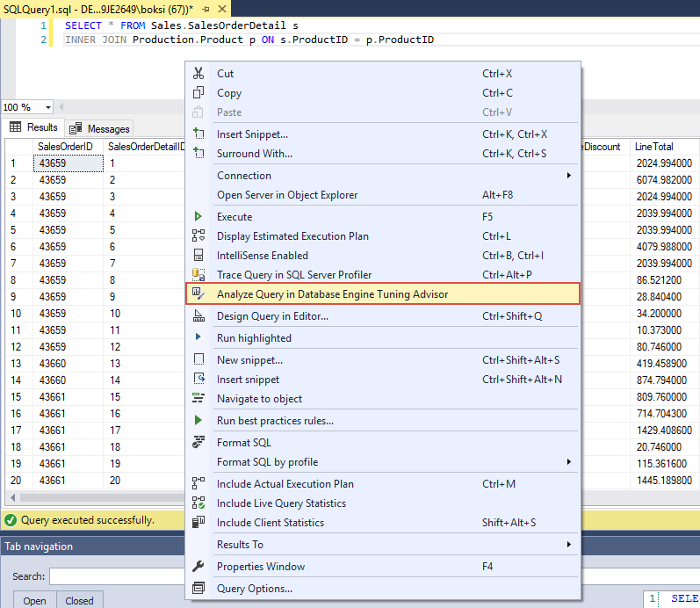The image size is (700, 608).
Task: Choose Analyze Query in Database Engine Tuning Advisor
Action: point(383,294)
